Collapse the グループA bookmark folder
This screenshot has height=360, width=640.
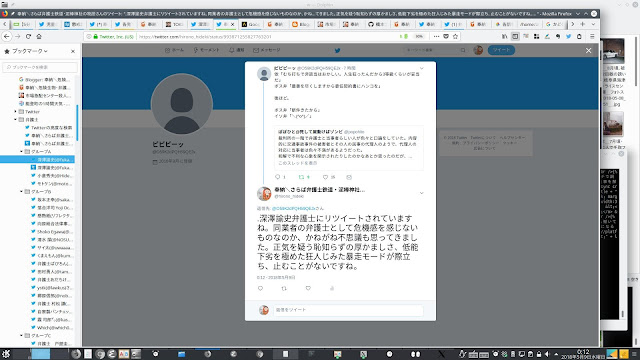[22, 151]
